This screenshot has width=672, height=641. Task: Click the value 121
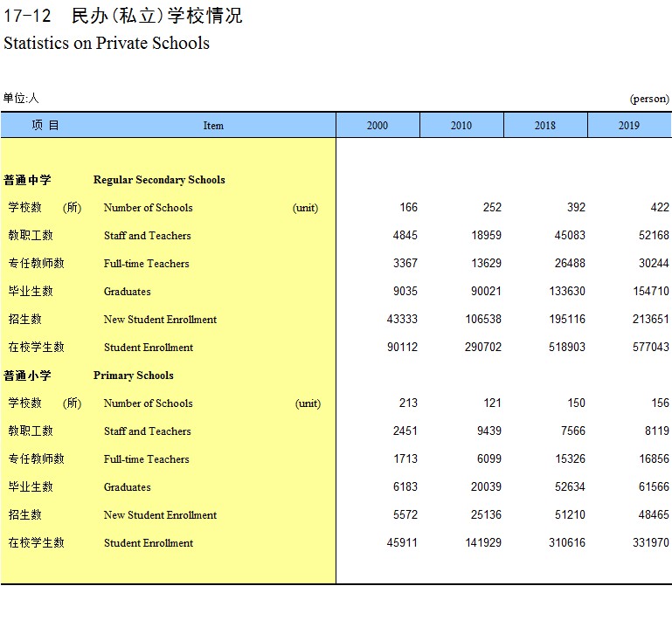pyautogui.click(x=493, y=403)
